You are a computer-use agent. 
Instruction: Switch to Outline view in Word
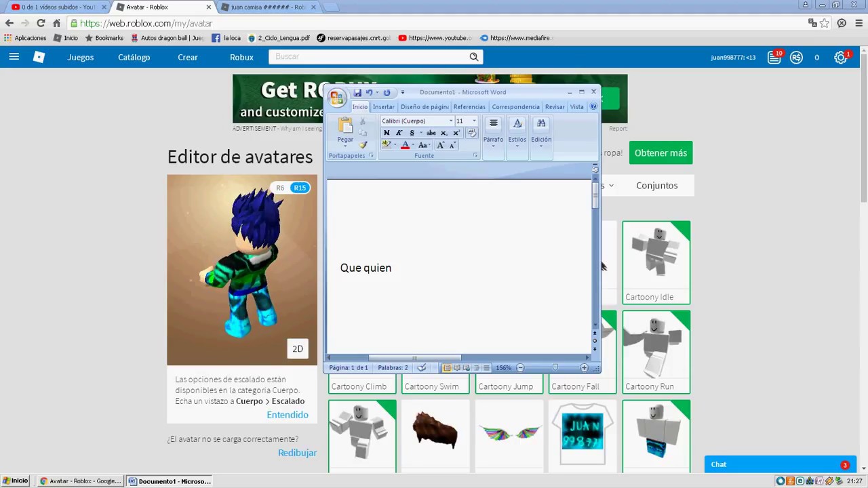[x=476, y=367]
